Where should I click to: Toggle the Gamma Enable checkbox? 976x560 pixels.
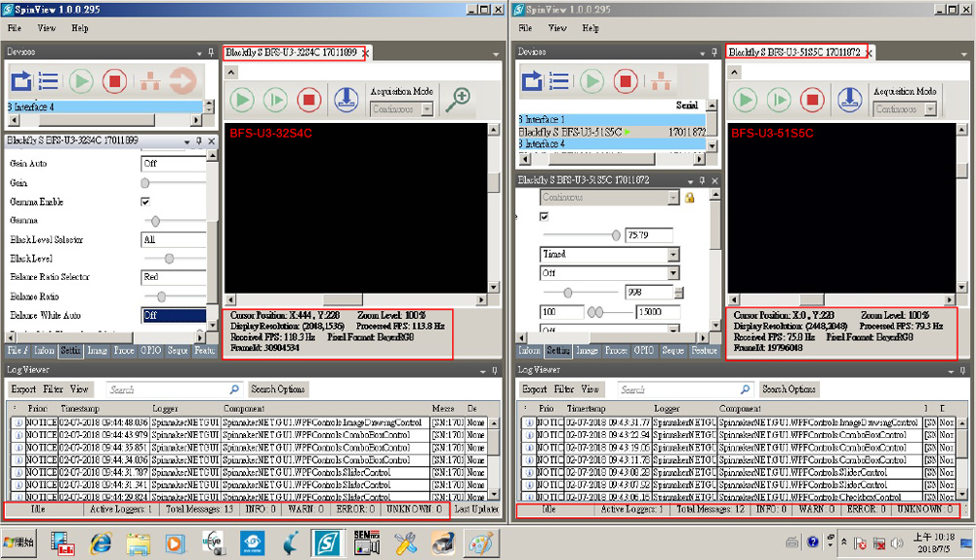[x=145, y=202]
